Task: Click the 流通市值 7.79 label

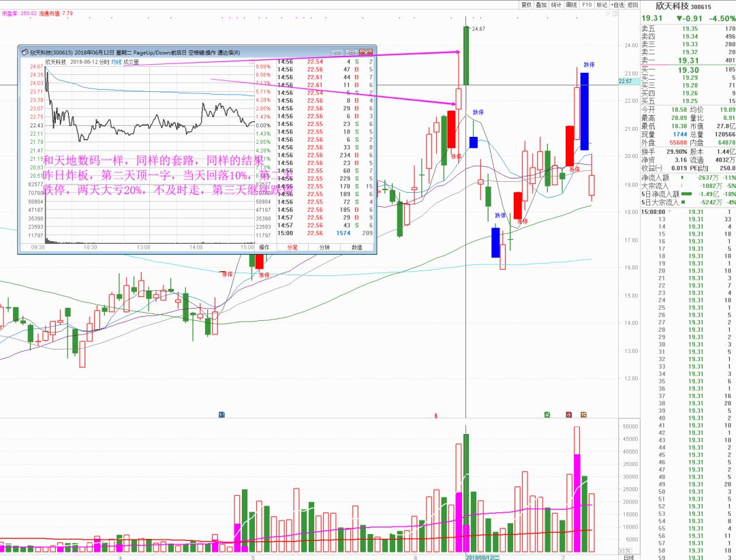Action: pyautogui.click(x=57, y=14)
